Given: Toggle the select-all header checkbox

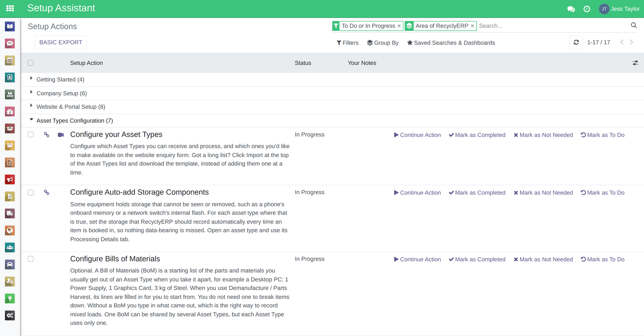Looking at the screenshot, I should pyautogui.click(x=31, y=63).
